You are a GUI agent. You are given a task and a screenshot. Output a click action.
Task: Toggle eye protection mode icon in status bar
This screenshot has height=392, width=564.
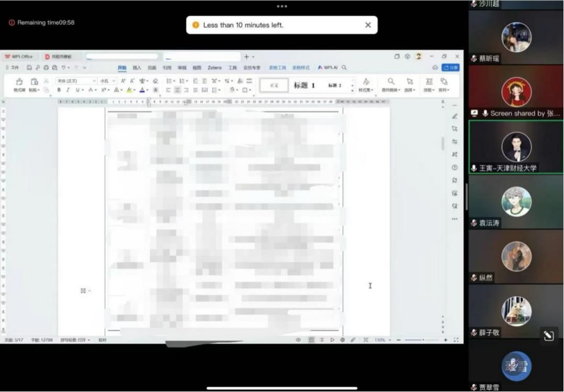coord(298,340)
